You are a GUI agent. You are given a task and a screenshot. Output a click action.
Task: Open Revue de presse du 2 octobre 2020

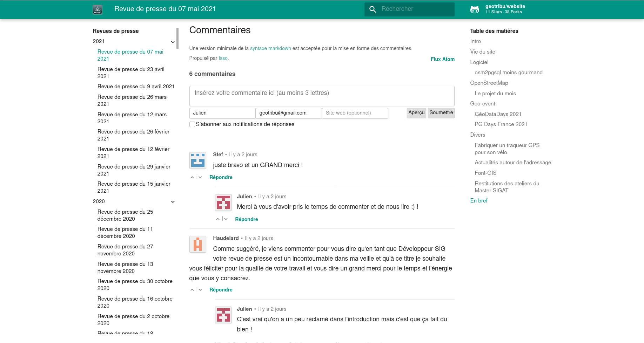[133, 320]
